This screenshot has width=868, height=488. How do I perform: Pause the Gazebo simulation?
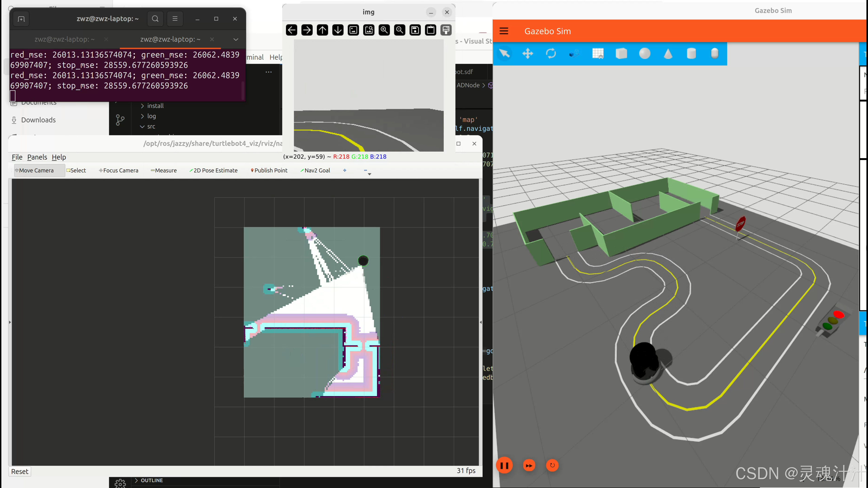click(505, 465)
